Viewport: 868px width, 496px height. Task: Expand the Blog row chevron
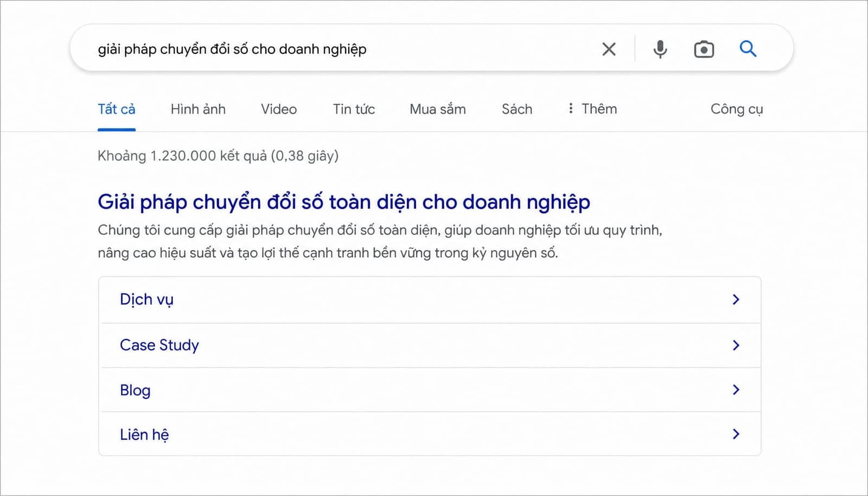click(x=736, y=390)
